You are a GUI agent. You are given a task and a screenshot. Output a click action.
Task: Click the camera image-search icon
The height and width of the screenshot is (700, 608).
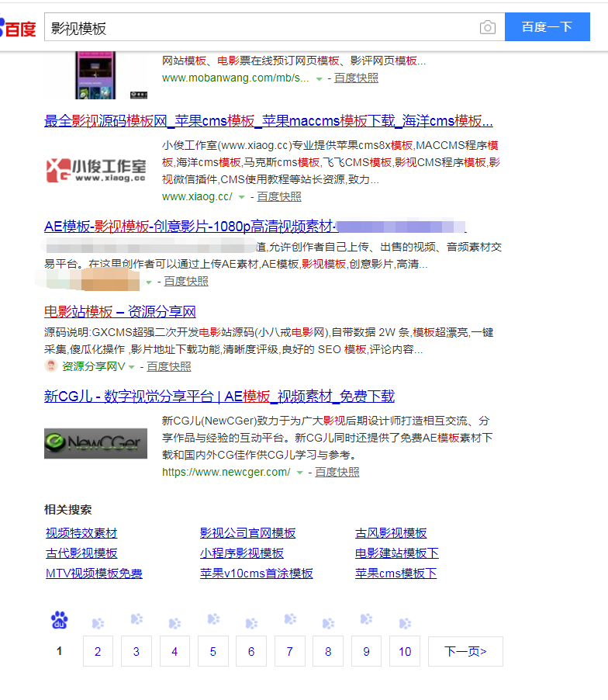[x=488, y=27]
